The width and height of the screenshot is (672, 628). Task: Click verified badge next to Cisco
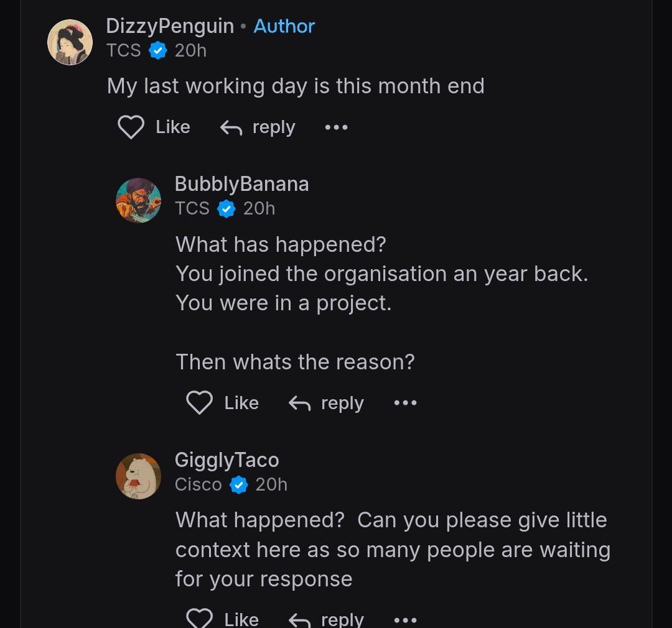tap(239, 484)
